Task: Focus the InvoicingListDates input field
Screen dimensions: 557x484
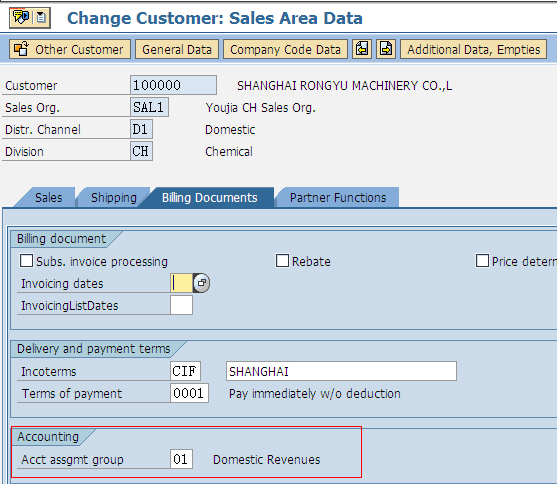Action: point(182,305)
